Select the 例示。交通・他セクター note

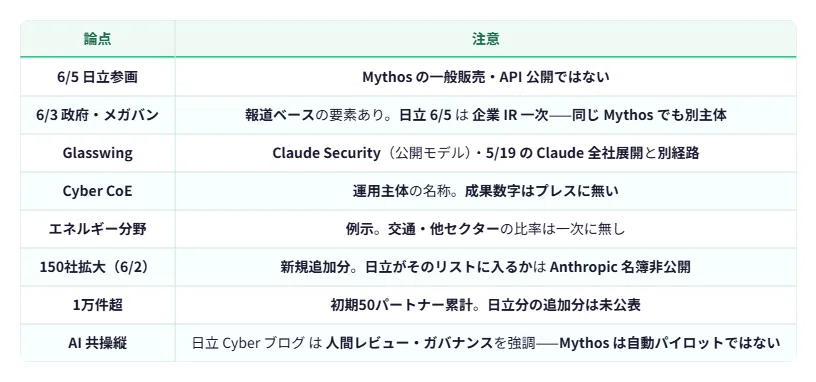point(486,229)
